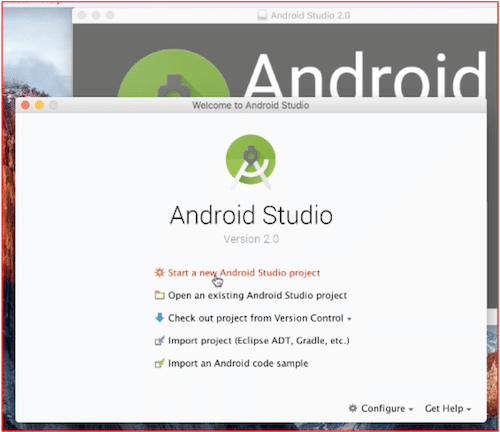
Task: Click the Import Android code sample icon
Action: tap(160, 363)
